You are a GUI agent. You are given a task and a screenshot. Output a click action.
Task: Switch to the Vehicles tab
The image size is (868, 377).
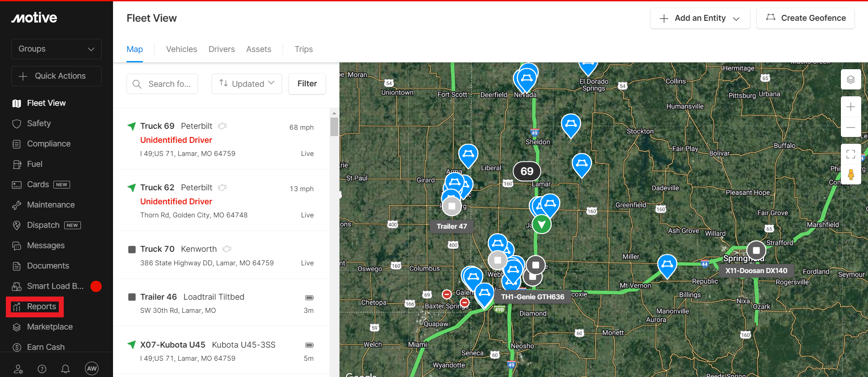pyautogui.click(x=181, y=49)
